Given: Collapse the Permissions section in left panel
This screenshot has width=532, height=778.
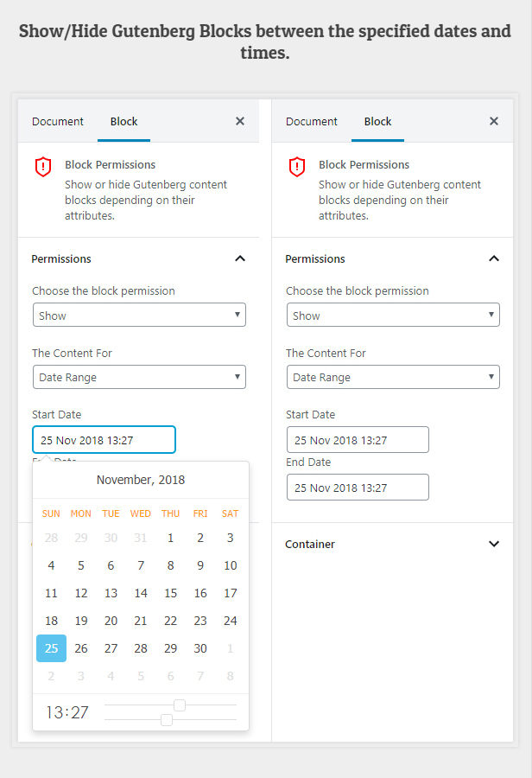Looking at the screenshot, I should 240,258.
